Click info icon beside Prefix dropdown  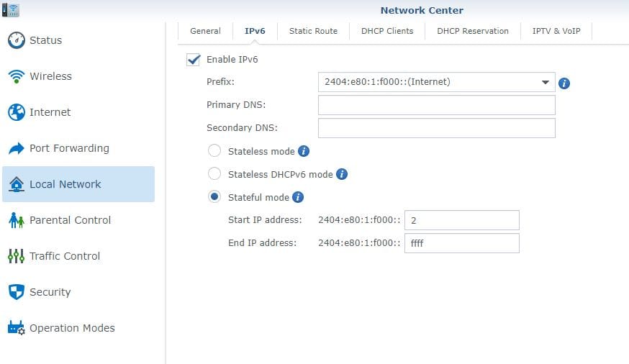pyautogui.click(x=564, y=83)
